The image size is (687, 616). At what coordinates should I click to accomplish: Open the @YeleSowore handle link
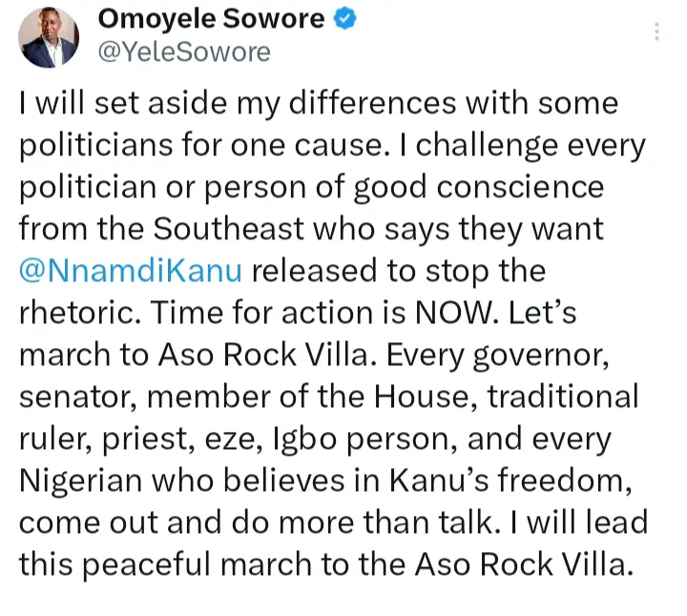click(x=184, y=52)
